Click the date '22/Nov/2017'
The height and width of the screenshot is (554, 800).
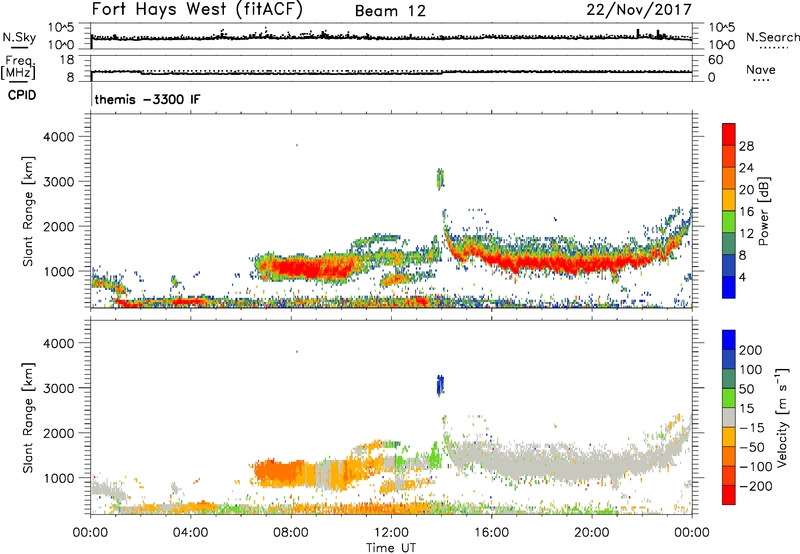(x=639, y=9)
